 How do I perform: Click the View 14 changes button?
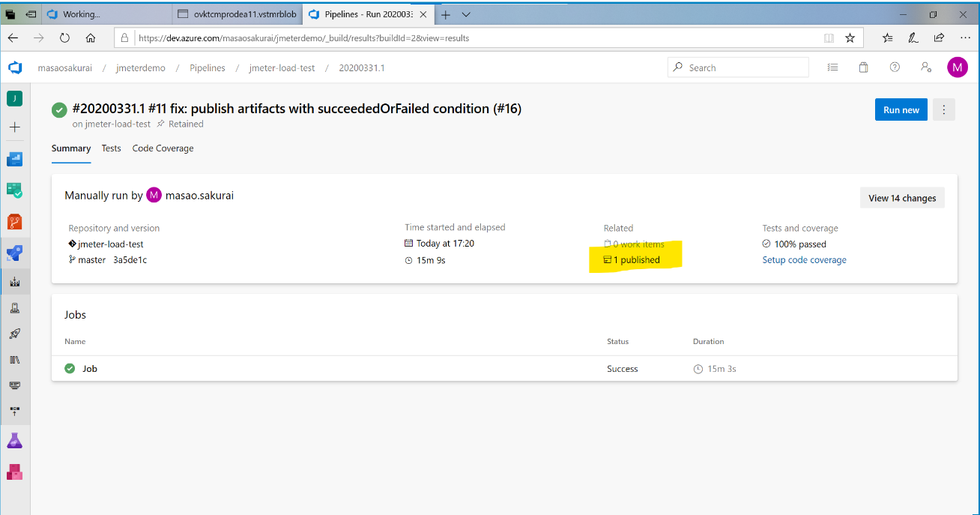[902, 198]
